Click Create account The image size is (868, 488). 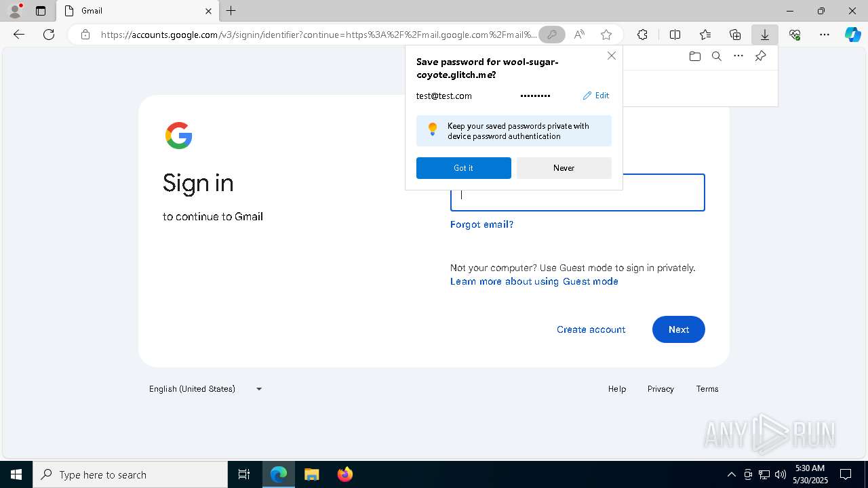pos(591,329)
